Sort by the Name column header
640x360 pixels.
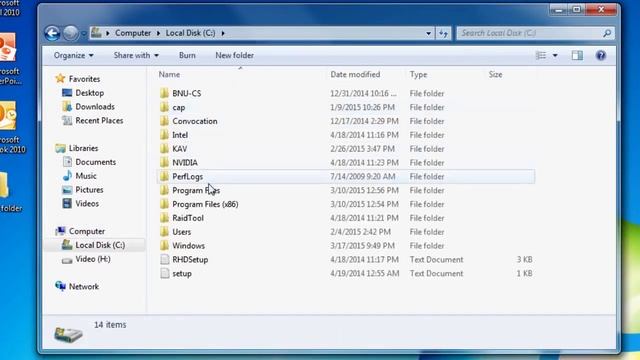click(169, 74)
